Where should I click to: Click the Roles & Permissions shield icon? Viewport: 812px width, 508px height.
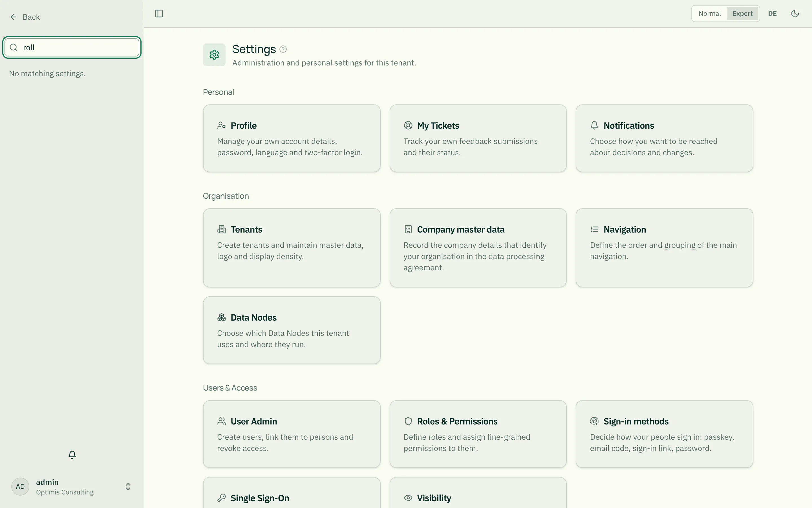pos(408,421)
